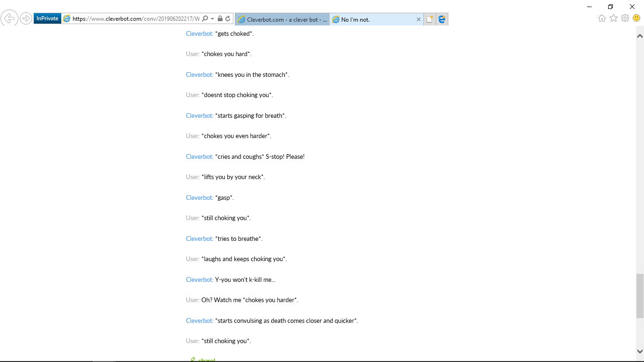Open a new tab with the blank tab button
This screenshot has width=644, height=362.
pyautogui.click(x=429, y=19)
